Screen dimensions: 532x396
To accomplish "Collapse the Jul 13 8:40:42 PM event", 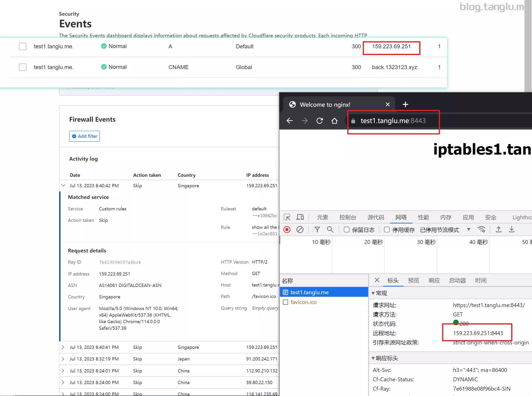I will point(63,186).
